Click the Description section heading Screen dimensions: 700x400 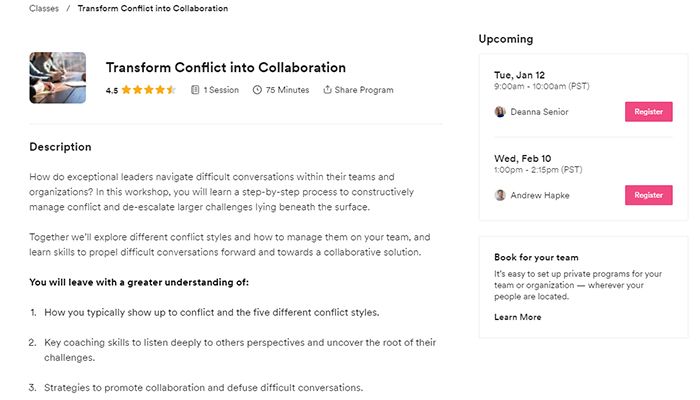60,147
